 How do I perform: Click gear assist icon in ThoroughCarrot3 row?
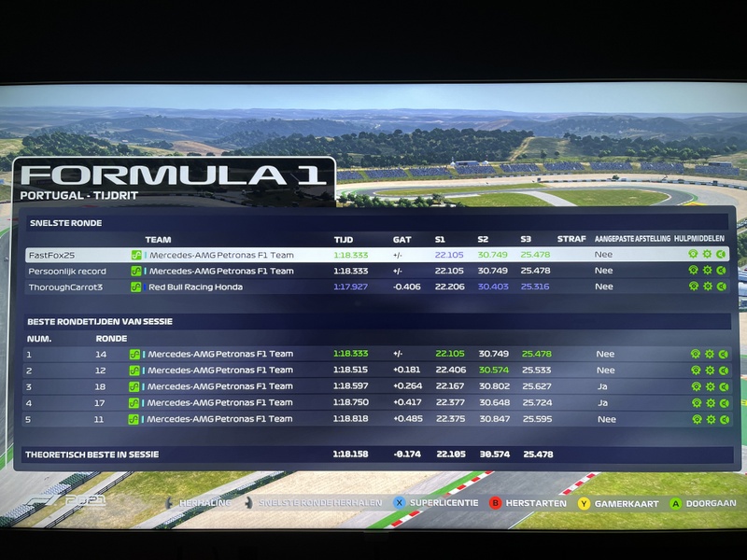709,287
